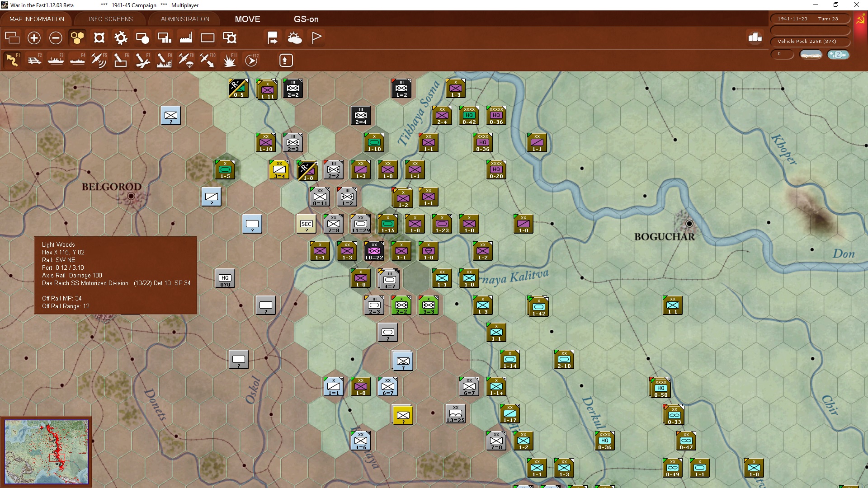Select the HQ 0-42 counter
Viewport: 868px width, 488px height.
(x=469, y=116)
